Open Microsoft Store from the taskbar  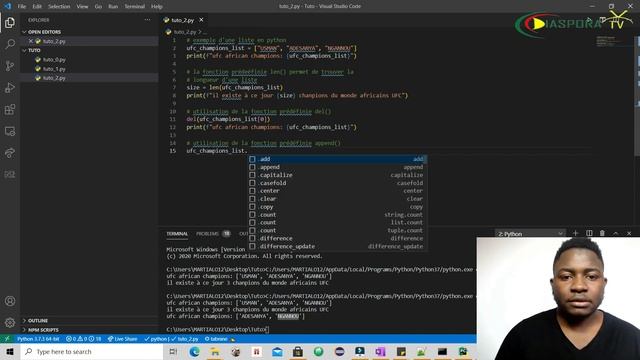298,351
